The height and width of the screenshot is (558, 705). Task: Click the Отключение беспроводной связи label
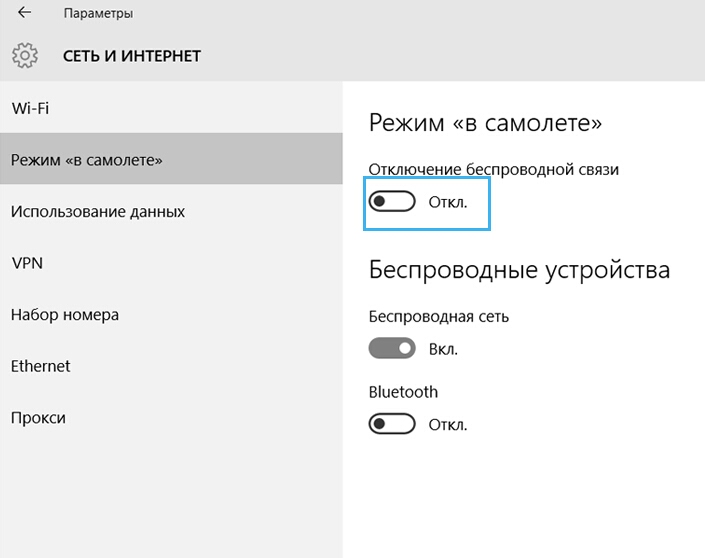494,170
